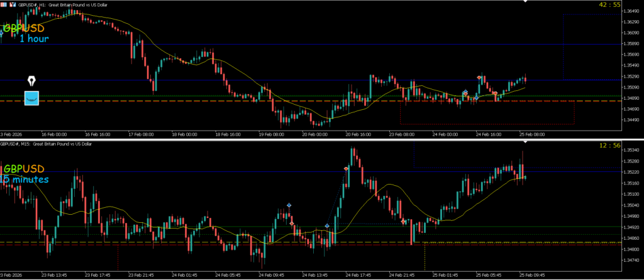
Task: Select the "15 minutes" timeframe label
Action: coord(24,180)
